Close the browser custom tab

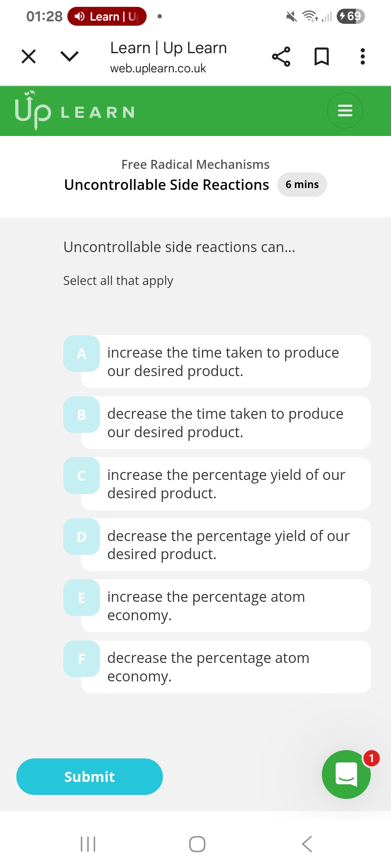click(x=29, y=56)
